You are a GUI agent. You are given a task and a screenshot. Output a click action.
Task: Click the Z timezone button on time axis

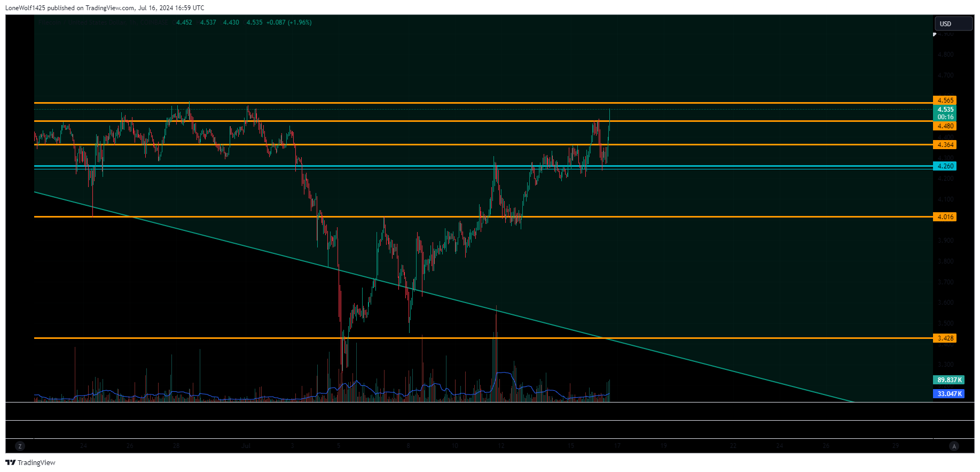click(20, 446)
